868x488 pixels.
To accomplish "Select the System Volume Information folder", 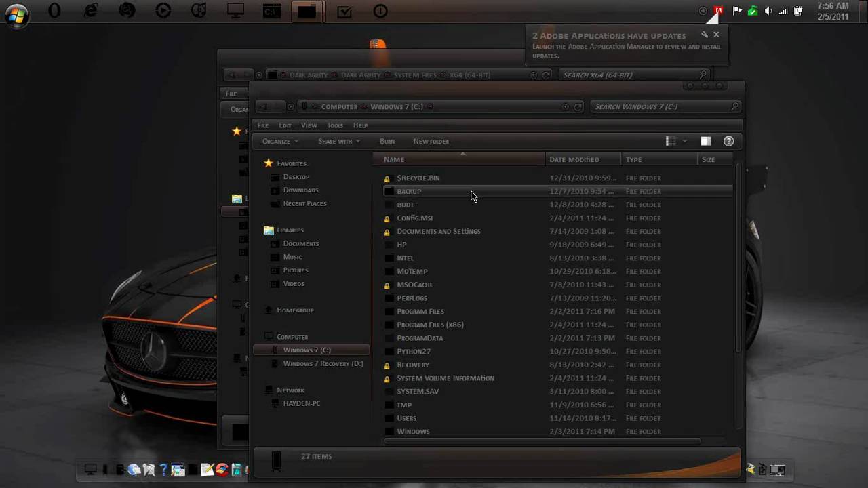I will (445, 378).
